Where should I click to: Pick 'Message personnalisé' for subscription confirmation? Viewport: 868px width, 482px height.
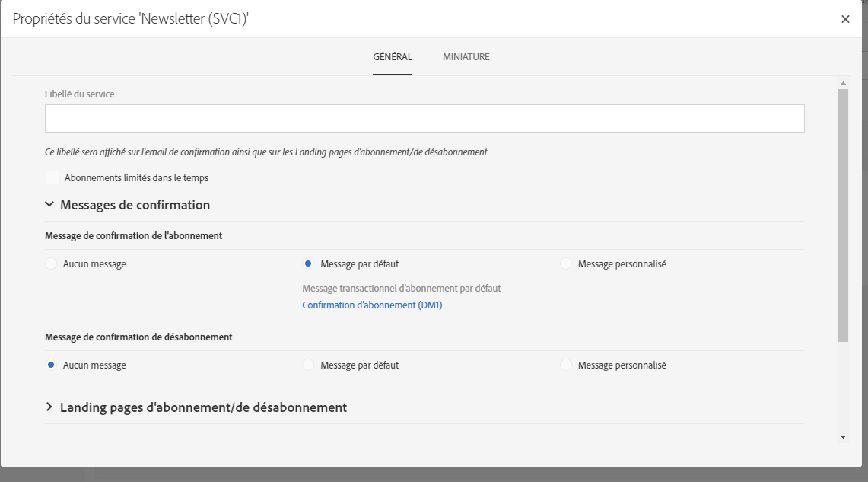point(566,264)
